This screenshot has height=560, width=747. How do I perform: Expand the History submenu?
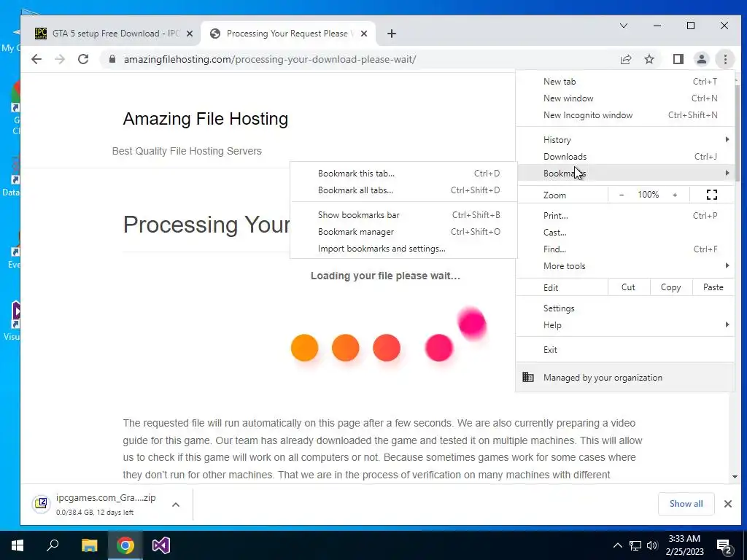(x=625, y=139)
